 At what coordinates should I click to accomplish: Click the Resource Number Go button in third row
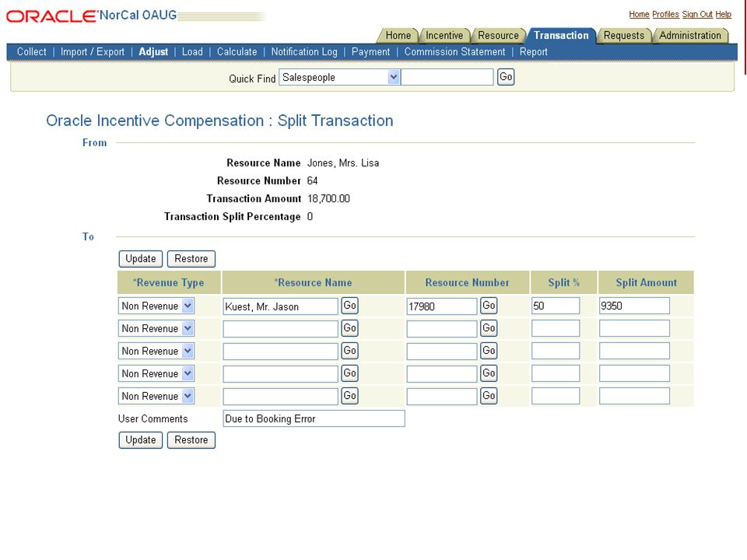(489, 351)
